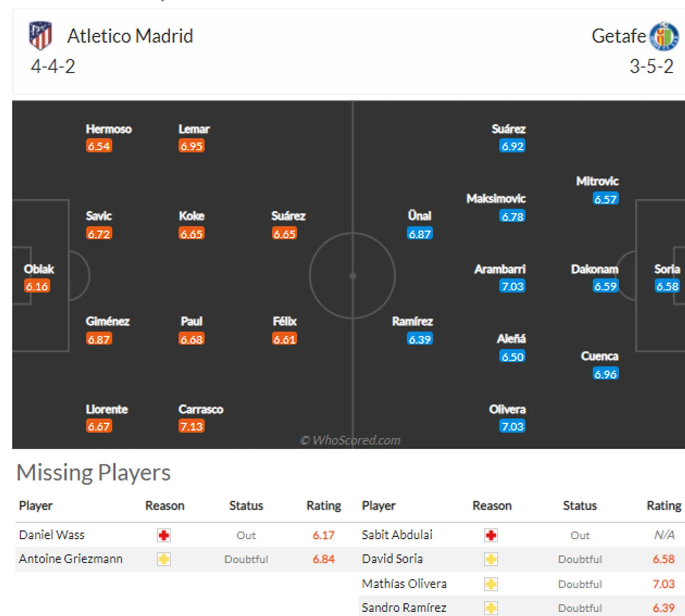Viewport: 685px width, 616px height.
Task: Click Mathías Olivera yellow doubtful icon
Action: (491, 584)
